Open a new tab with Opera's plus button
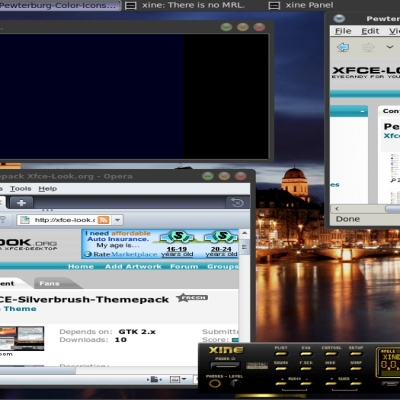Image resolution: width=400 pixels, height=400 pixels. 21,203
